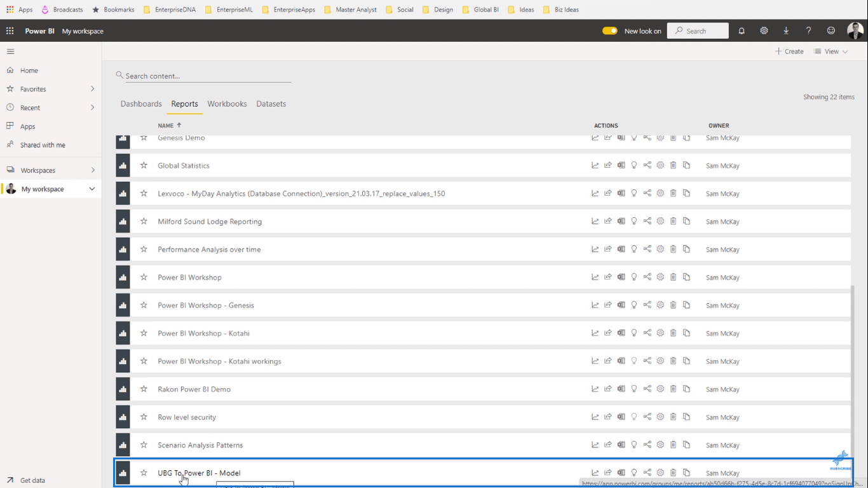Switch to the Dashboards tab

141,104
